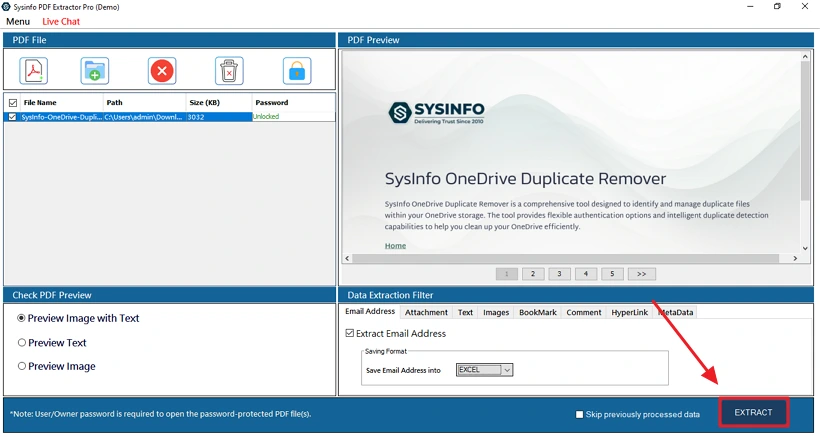This screenshot has height=437, width=820.
Task: Open the Menu in the menu bar
Action: pos(18,21)
